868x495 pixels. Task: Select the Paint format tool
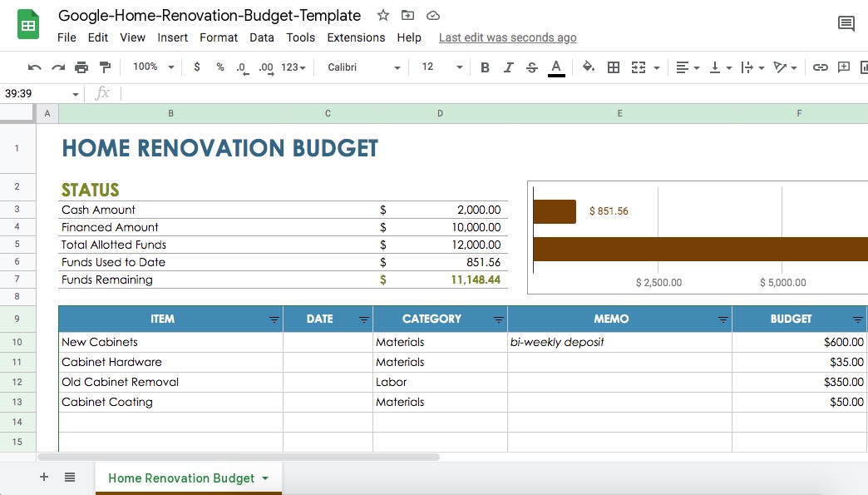tap(105, 67)
